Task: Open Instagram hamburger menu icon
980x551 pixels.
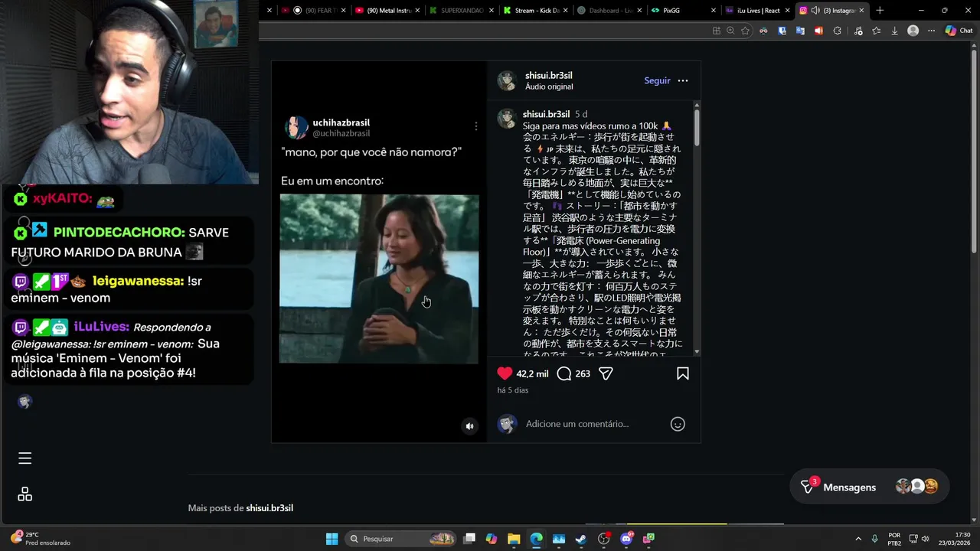Action: 24,458
